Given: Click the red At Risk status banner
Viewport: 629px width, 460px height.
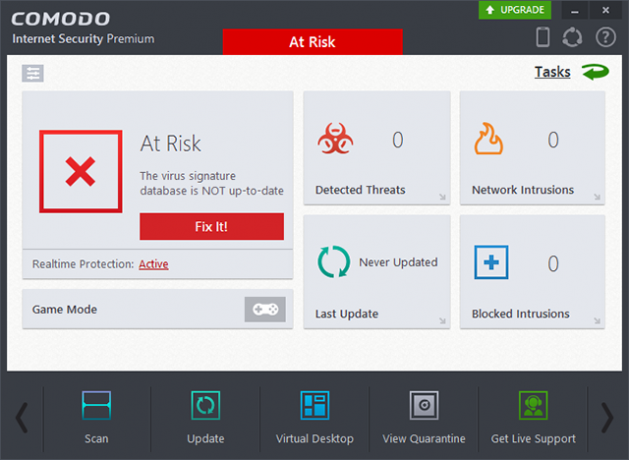Looking at the screenshot, I should coord(312,42).
